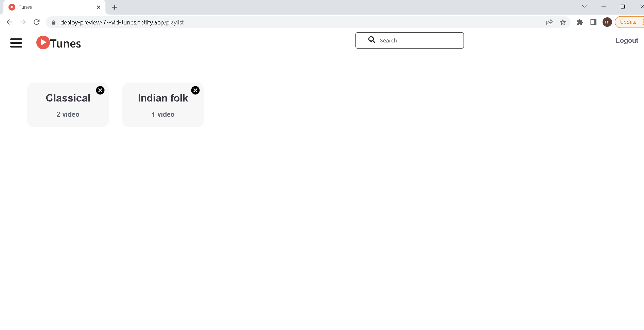The image size is (644, 330).
Task: Delete the Classical playlist
Action: tap(100, 90)
